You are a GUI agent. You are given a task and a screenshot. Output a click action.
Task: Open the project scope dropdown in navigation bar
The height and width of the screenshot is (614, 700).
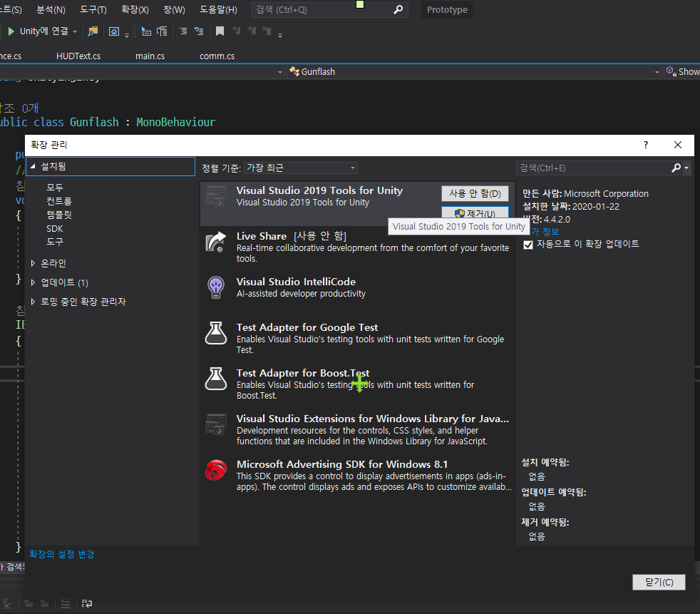click(x=280, y=72)
